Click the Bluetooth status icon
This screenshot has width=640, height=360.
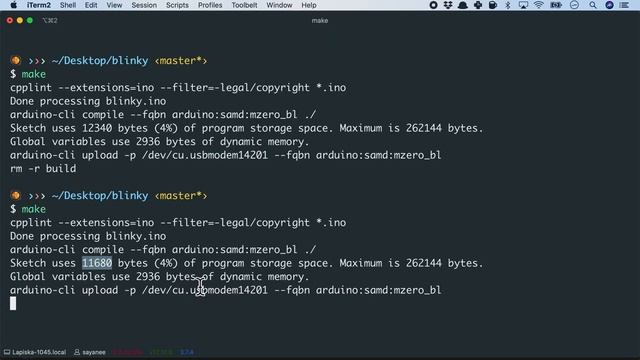click(508, 5)
